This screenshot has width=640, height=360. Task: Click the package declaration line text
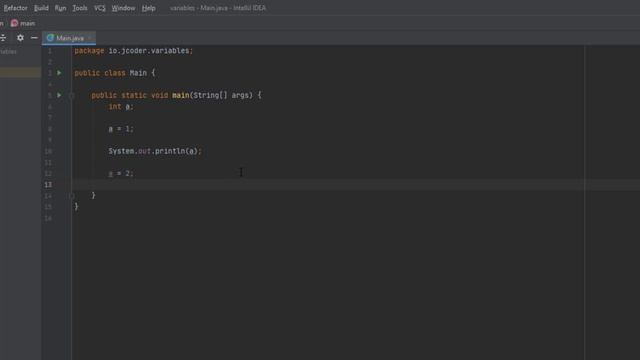tap(133, 51)
